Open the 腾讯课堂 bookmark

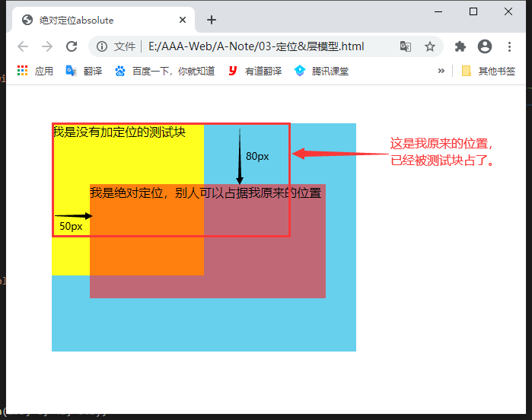(321, 71)
